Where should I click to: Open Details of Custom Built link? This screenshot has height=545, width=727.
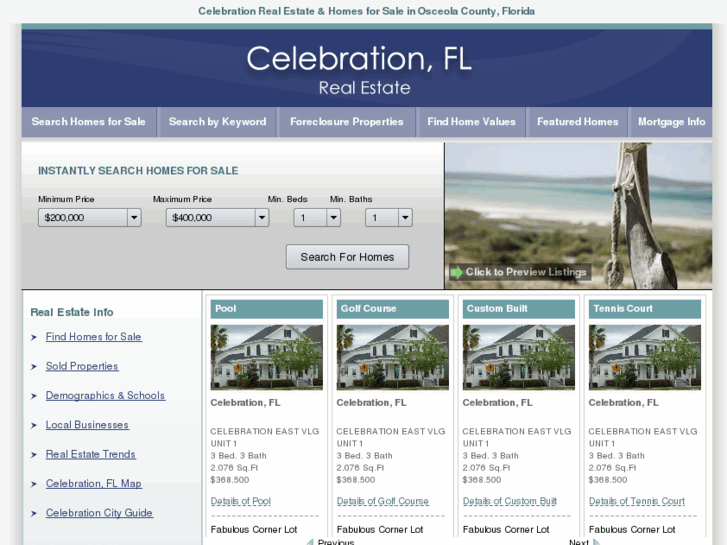tap(510, 501)
